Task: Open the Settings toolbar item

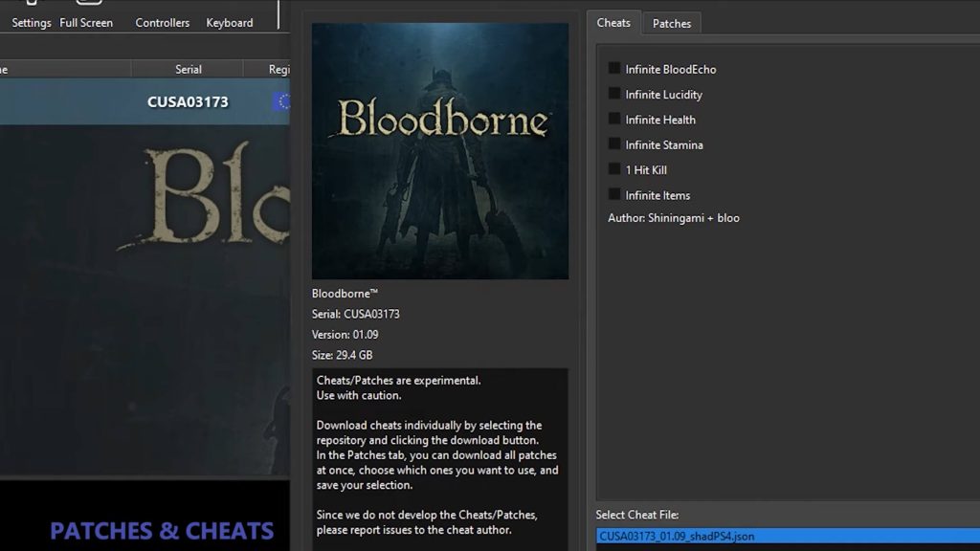Action: tap(31, 22)
